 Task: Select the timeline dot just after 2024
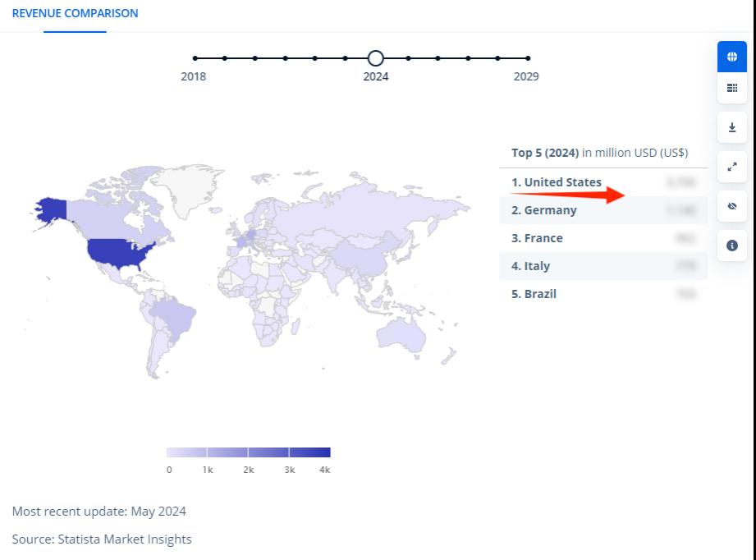(x=408, y=58)
